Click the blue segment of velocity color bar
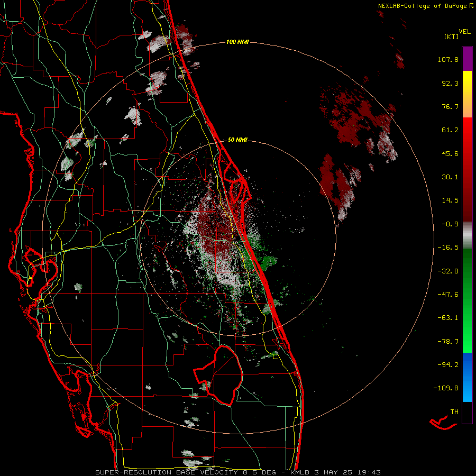 pyautogui.click(x=467, y=377)
